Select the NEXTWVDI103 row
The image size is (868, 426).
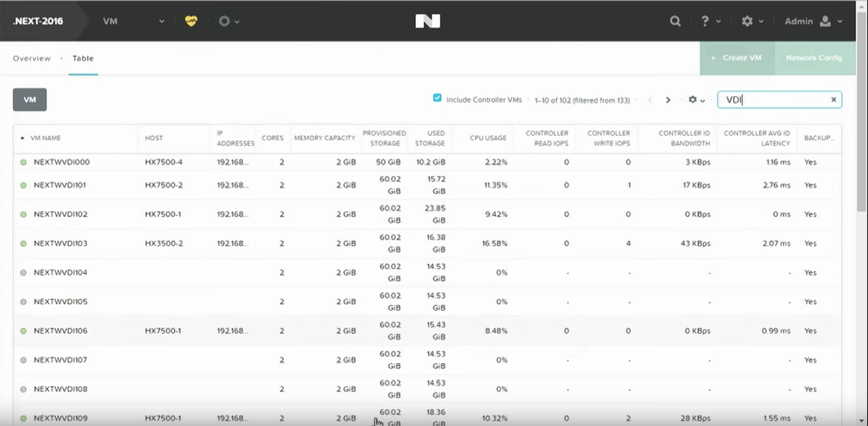[x=427, y=244]
